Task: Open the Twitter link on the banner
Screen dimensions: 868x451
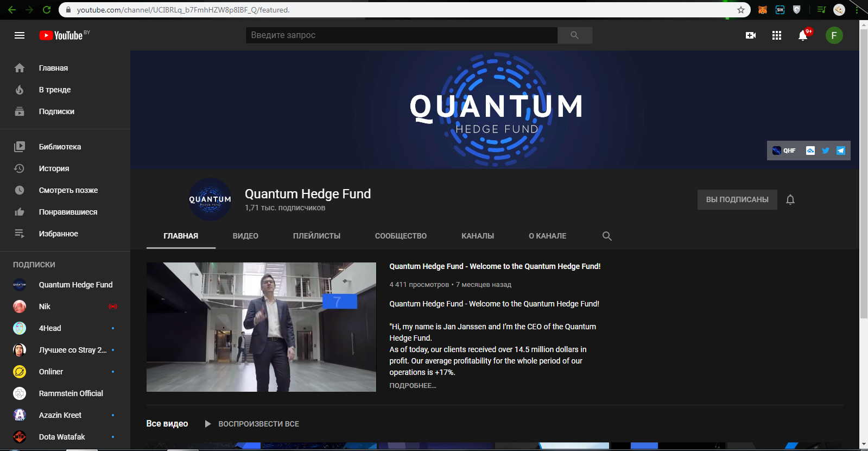Action: pyautogui.click(x=826, y=151)
